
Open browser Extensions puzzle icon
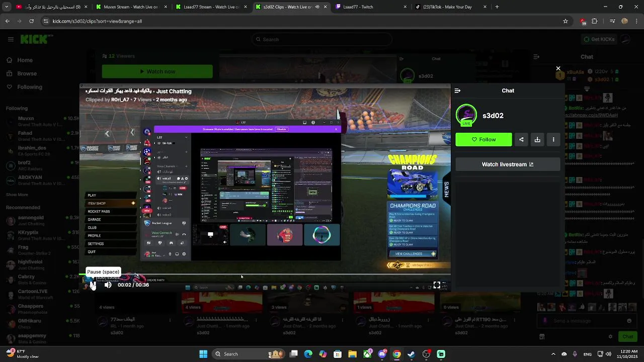pyautogui.click(x=595, y=21)
